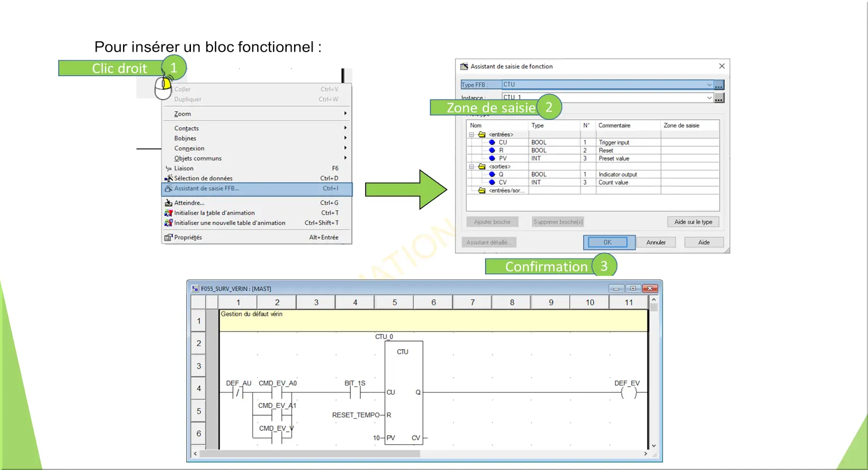This screenshot has width=868, height=470.
Task: Expand the Zoom submenu
Action: (x=257, y=113)
